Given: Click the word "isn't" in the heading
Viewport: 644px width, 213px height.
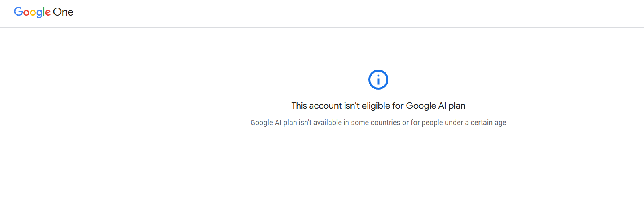Looking at the screenshot, I should pos(352,106).
